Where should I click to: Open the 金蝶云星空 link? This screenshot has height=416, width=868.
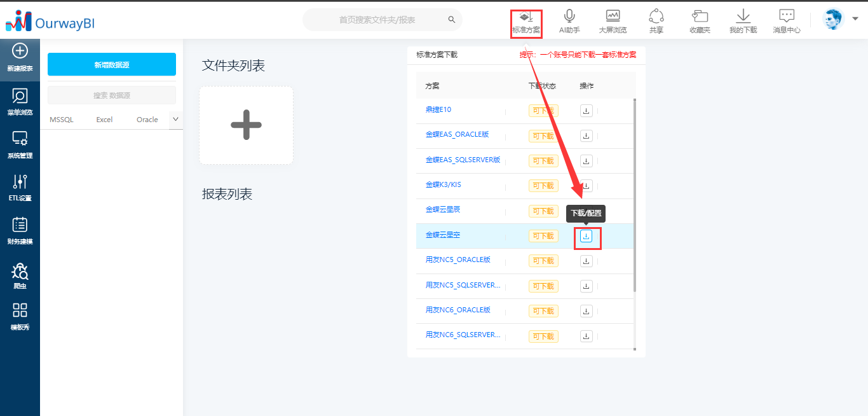442,235
